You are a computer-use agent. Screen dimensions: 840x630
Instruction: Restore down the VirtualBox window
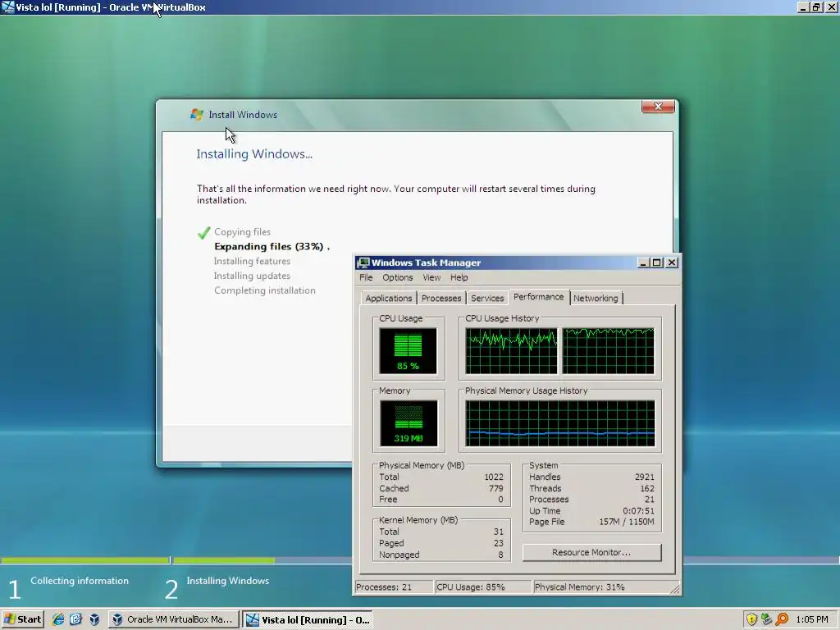point(816,7)
